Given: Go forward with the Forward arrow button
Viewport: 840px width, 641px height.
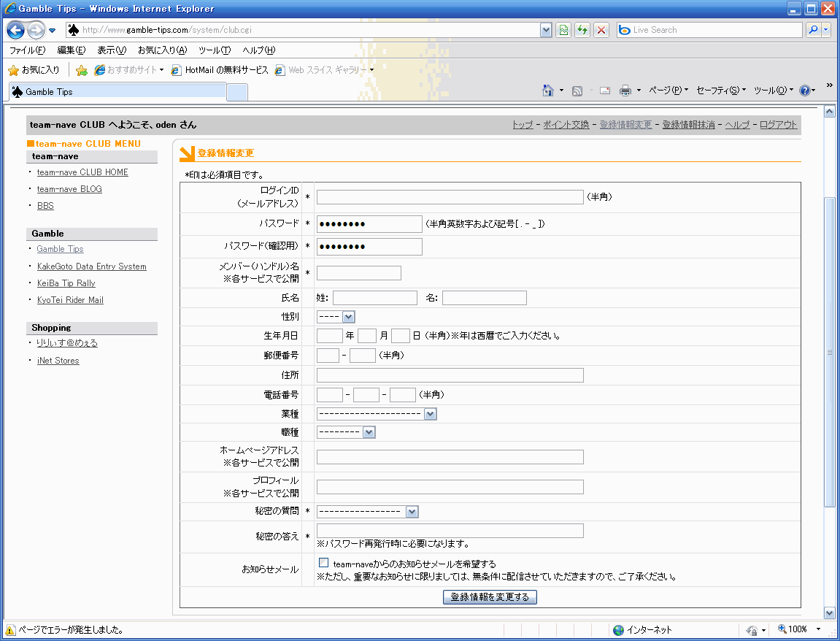Looking at the screenshot, I should tap(36, 30).
